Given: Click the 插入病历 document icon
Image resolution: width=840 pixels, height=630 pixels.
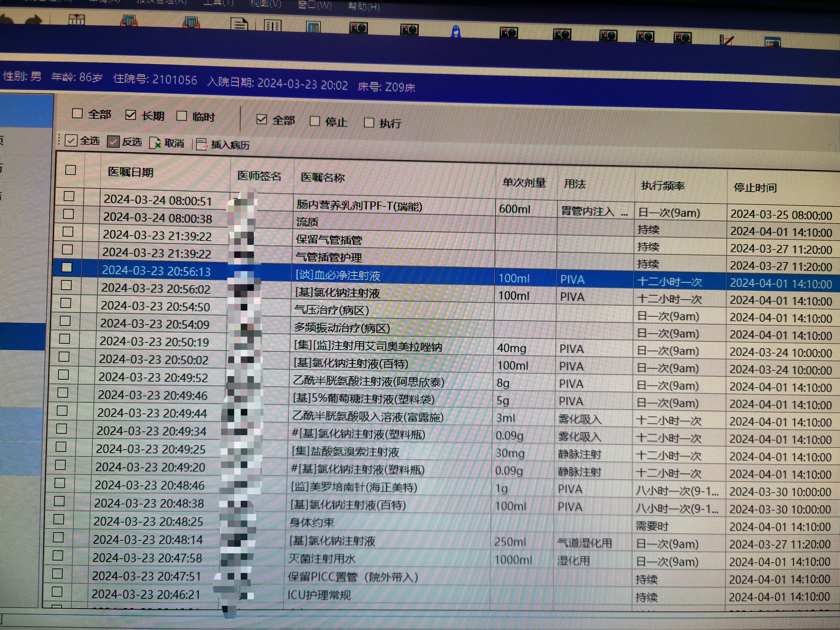Looking at the screenshot, I should [201, 144].
